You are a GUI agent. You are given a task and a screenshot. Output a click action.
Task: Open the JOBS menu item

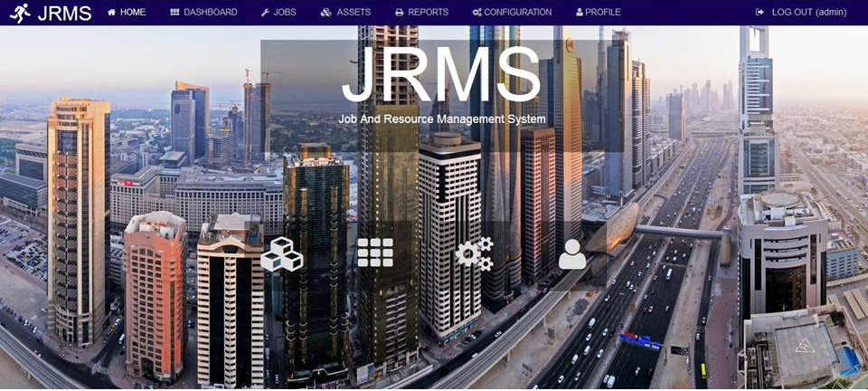tap(278, 12)
